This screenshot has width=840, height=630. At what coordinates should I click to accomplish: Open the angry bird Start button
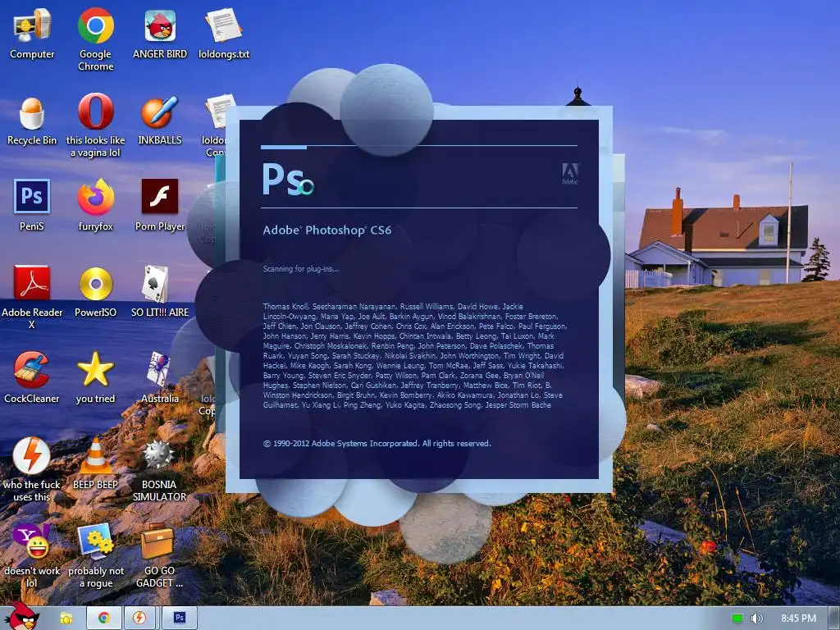pos(21,617)
